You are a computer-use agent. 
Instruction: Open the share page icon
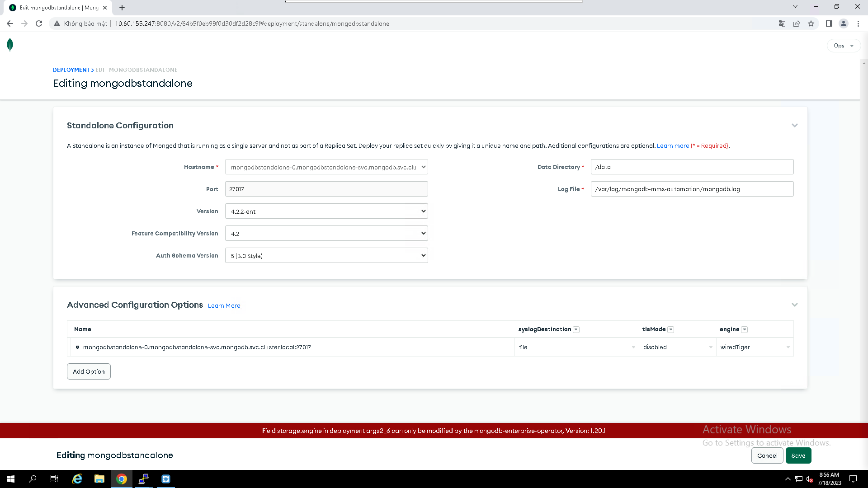[797, 23]
